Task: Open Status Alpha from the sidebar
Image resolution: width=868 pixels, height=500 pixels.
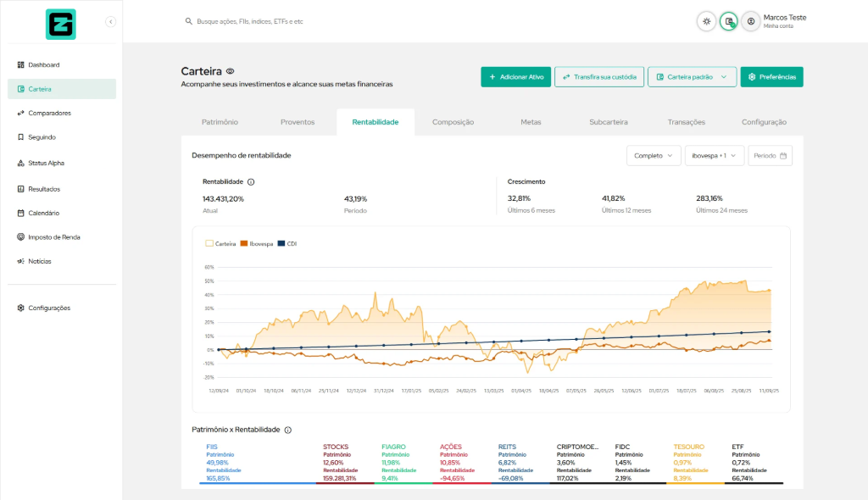Action: [x=46, y=163]
